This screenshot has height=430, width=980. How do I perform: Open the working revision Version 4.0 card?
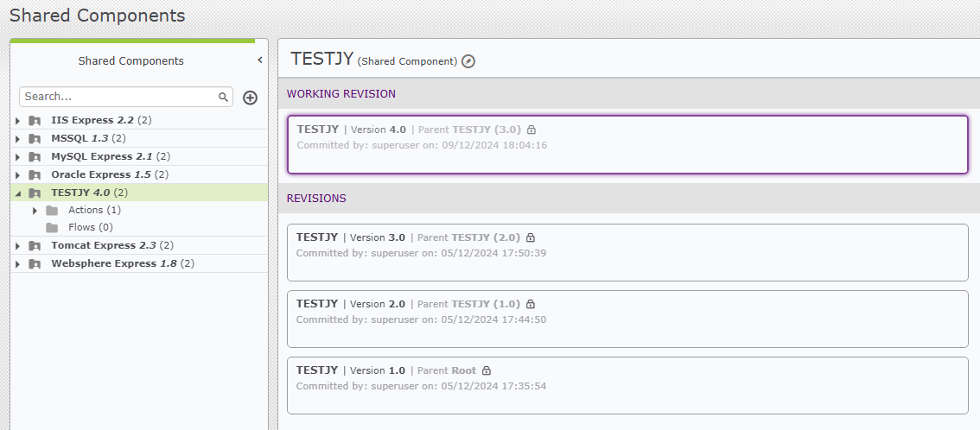coord(627,144)
